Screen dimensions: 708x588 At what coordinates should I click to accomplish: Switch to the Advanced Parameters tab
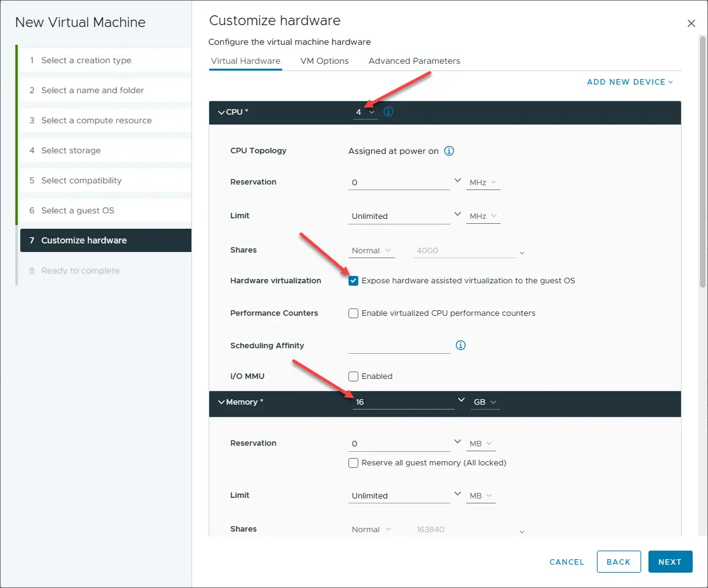tap(414, 61)
